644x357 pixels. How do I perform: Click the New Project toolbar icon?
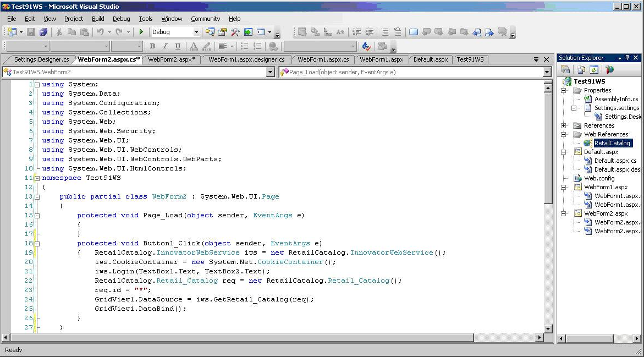(12, 32)
